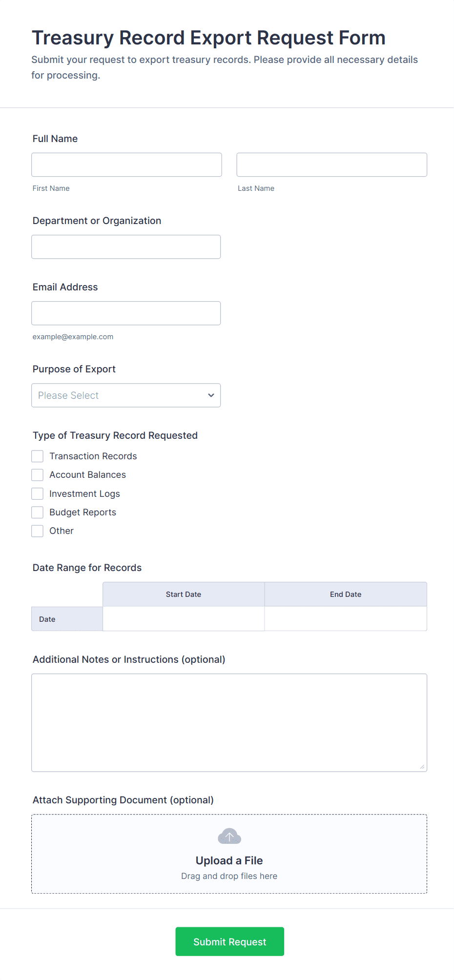The width and height of the screenshot is (454, 980).
Task: Focus the Additional Notes text area
Action: coord(229,722)
